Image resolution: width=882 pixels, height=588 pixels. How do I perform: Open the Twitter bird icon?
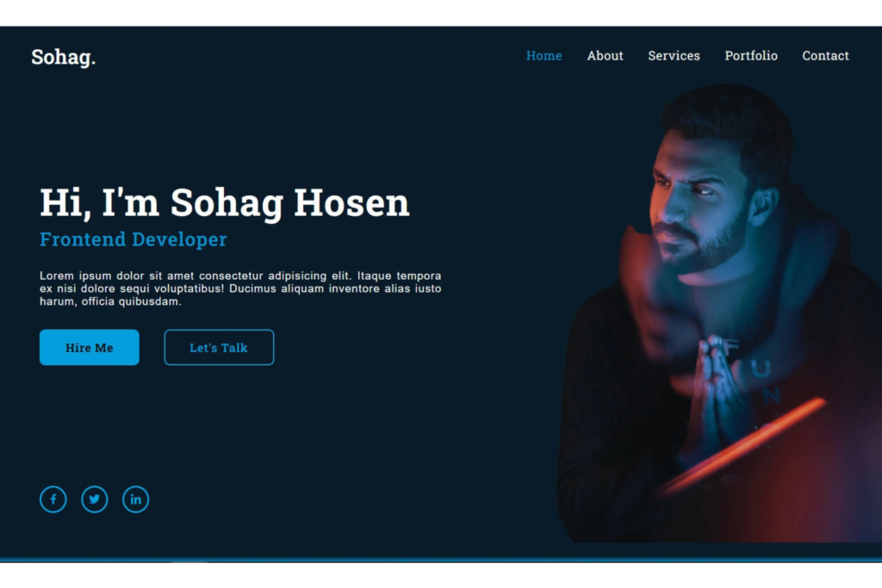point(95,499)
